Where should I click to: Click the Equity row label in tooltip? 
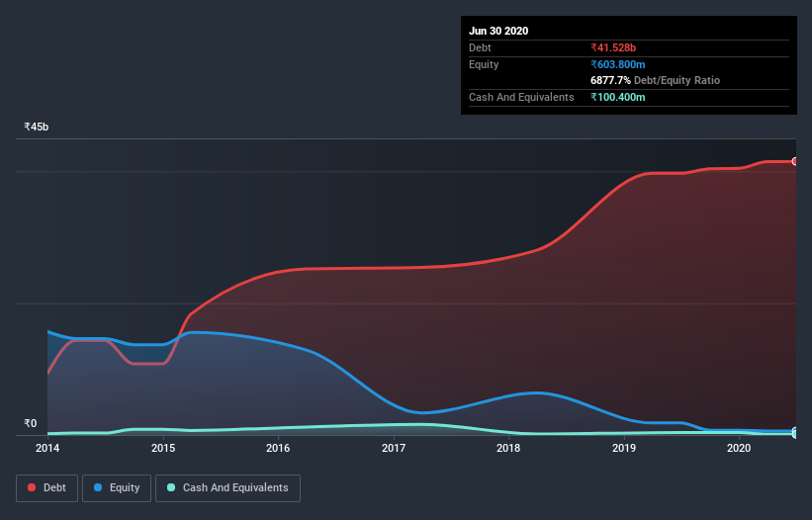coord(484,64)
